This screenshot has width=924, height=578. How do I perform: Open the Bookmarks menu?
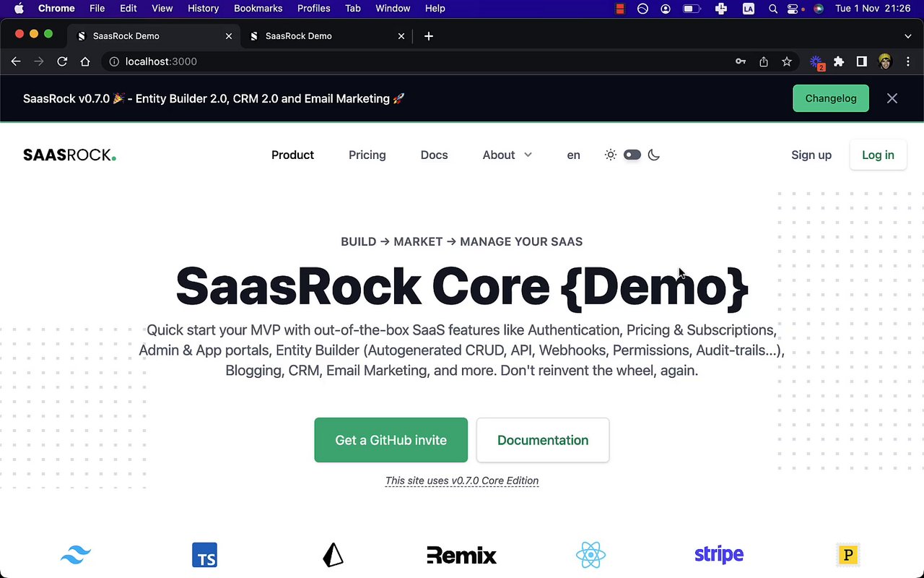coord(258,9)
